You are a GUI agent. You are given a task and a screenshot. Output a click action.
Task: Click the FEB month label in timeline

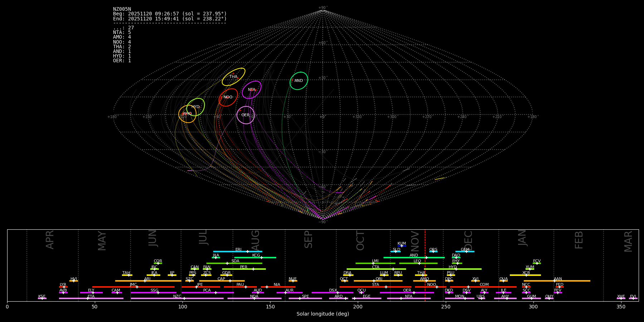click(x=579, y=240)
